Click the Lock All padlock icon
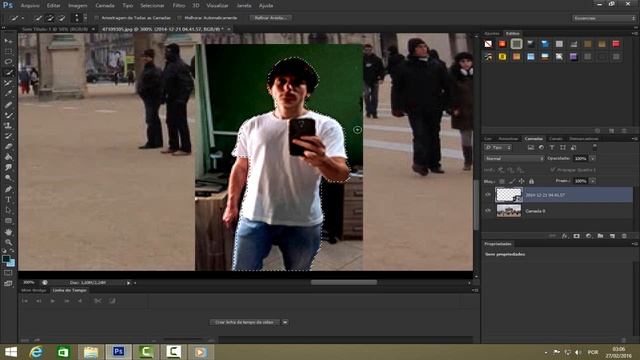The image size is (640, 360). pyautogui.click(x=531, y=181)
